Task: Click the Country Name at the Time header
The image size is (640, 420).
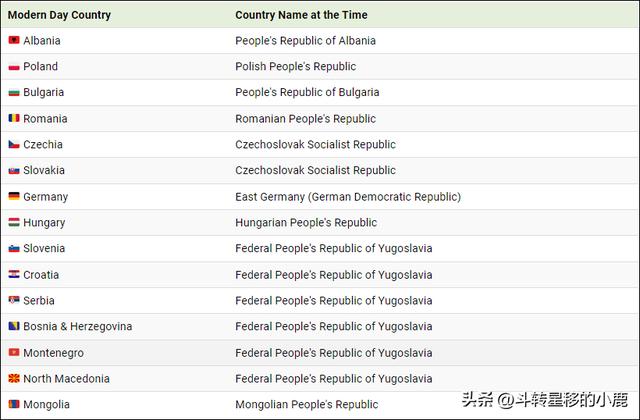Action: pyautogui.click(x=301, y=15)
